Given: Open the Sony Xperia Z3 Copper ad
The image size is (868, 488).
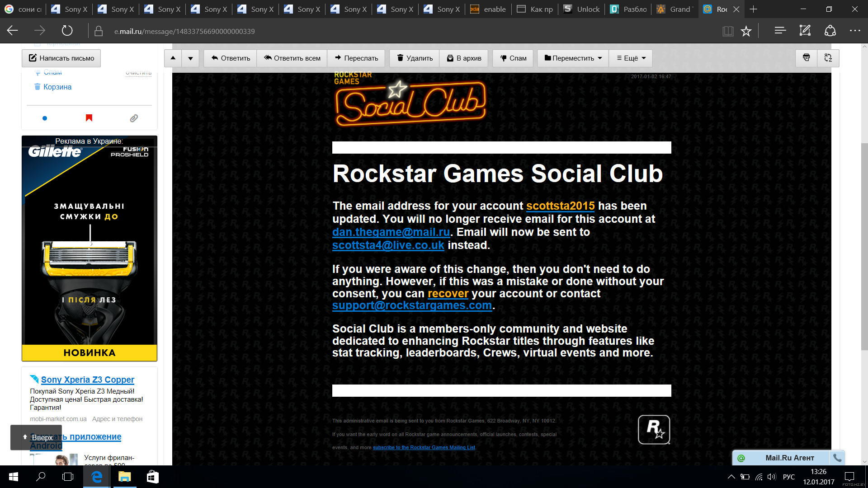Looking at the screenshot, I should coord(88,380).
